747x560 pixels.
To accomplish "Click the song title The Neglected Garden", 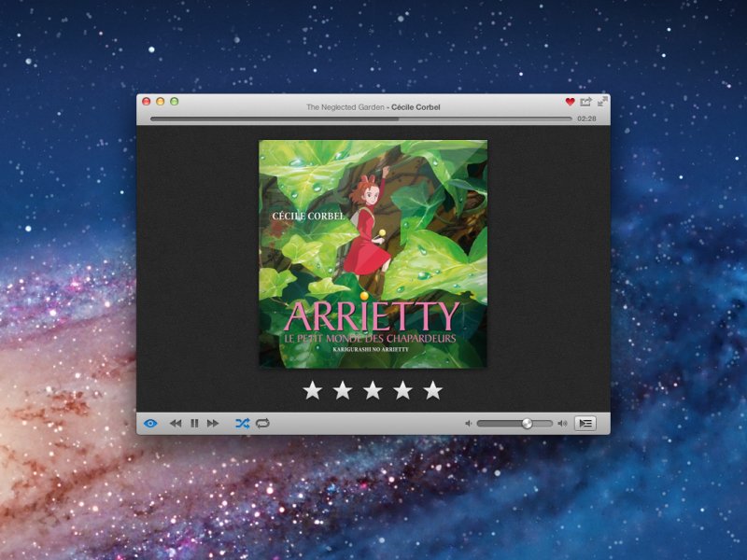I will (345, 107).
